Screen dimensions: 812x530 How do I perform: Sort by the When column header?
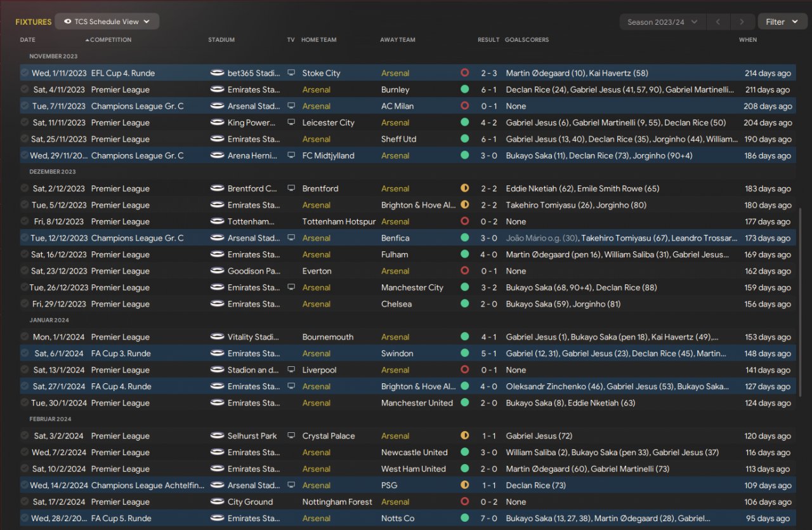tap(748, 40)
